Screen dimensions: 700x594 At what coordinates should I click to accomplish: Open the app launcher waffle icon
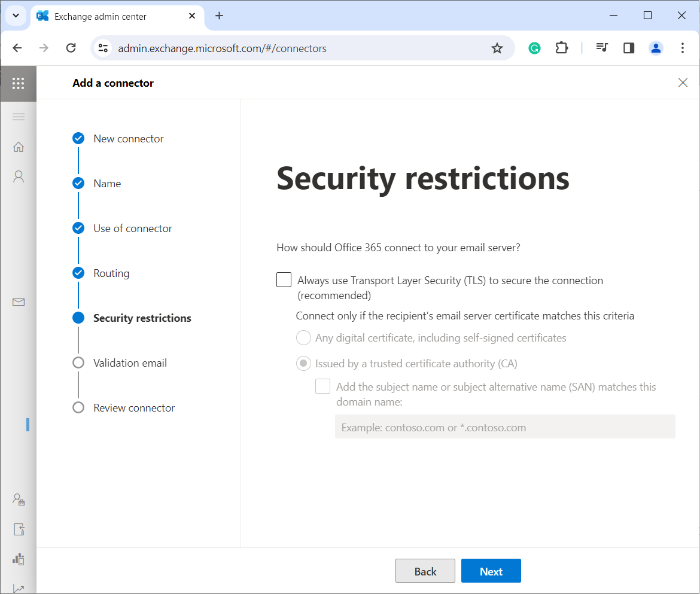18,83
